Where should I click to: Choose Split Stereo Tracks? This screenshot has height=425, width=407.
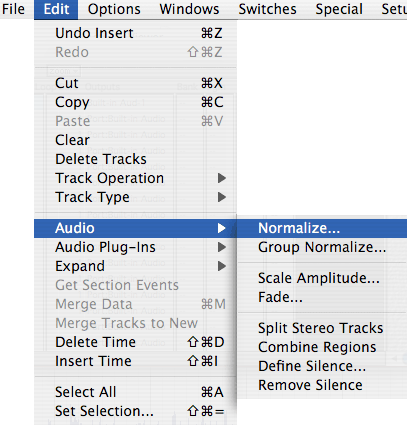(x=322, y=328)
